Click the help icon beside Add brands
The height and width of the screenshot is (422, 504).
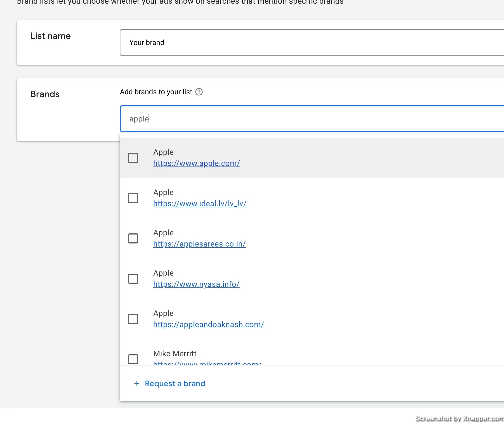coord(199,92)
